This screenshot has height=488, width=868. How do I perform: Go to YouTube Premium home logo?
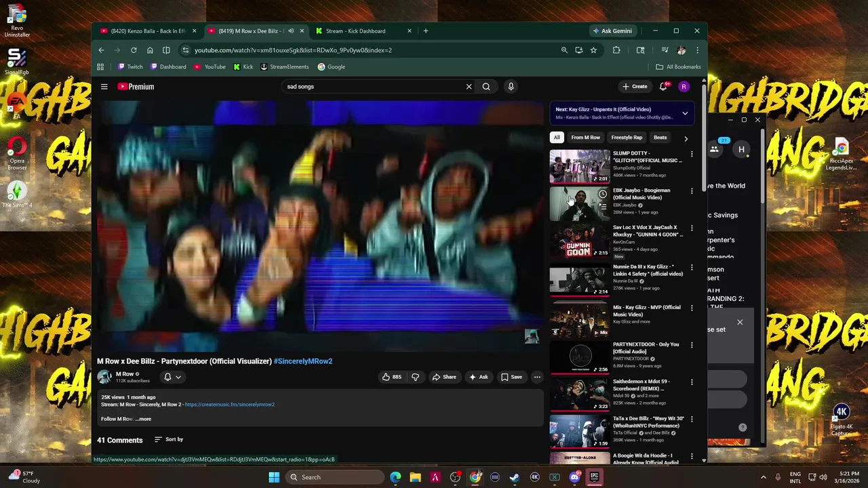coord(136,87)
